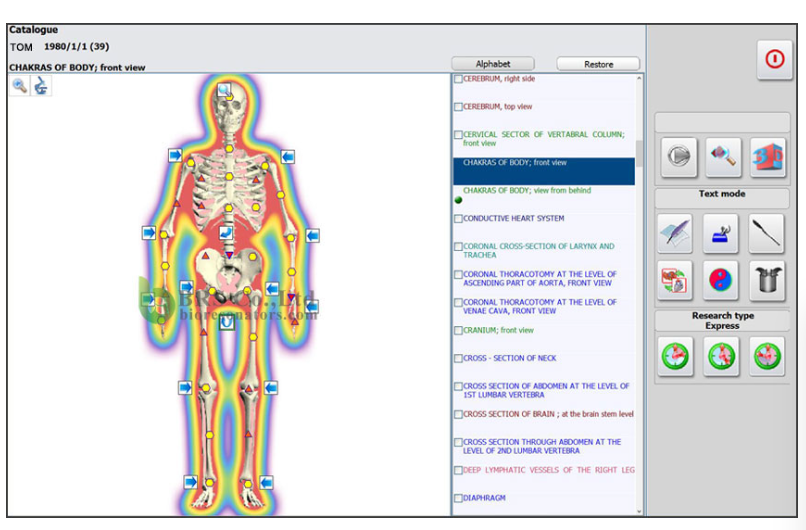Screen dimensions: 806x530
Task: Click the magnifying glass icon at top-left
Action: [x=20, y=86]
